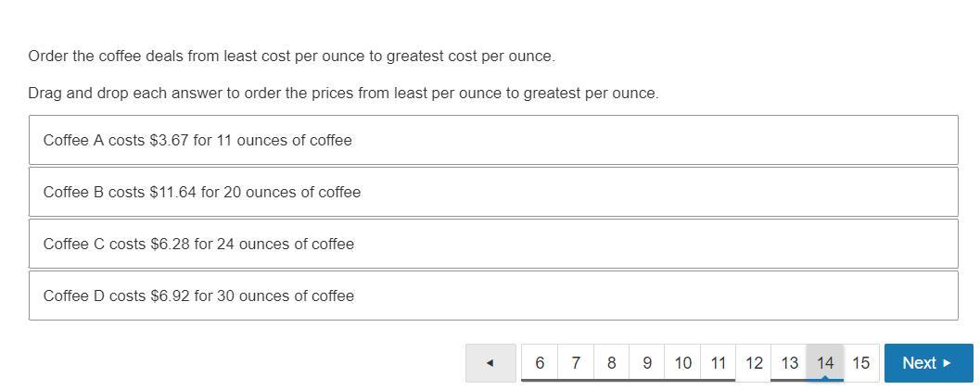980x390 pixels.
Task: Click the arrow on the Next button
Action: (947, 363)
